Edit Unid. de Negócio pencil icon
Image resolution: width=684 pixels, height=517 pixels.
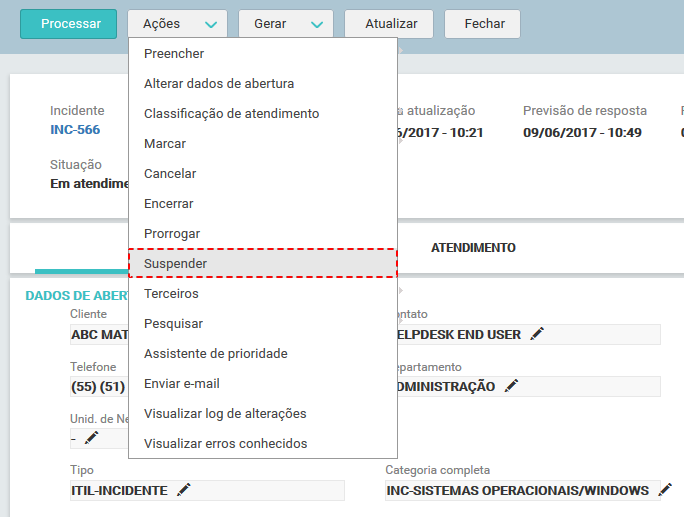click(91, 437)
